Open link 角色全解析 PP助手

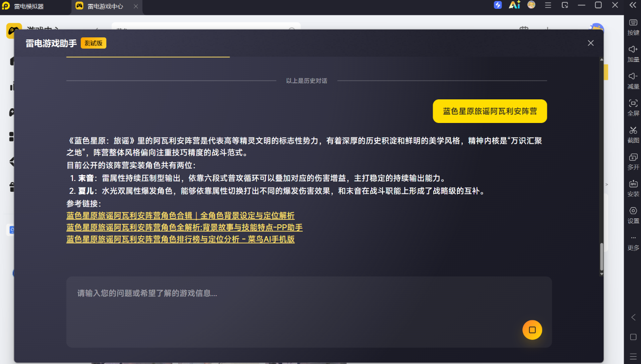pos(185,227)
